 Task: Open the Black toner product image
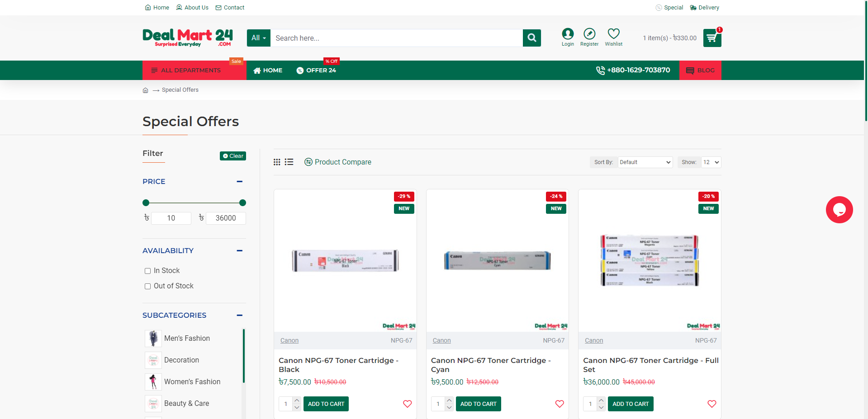(345, 260)
